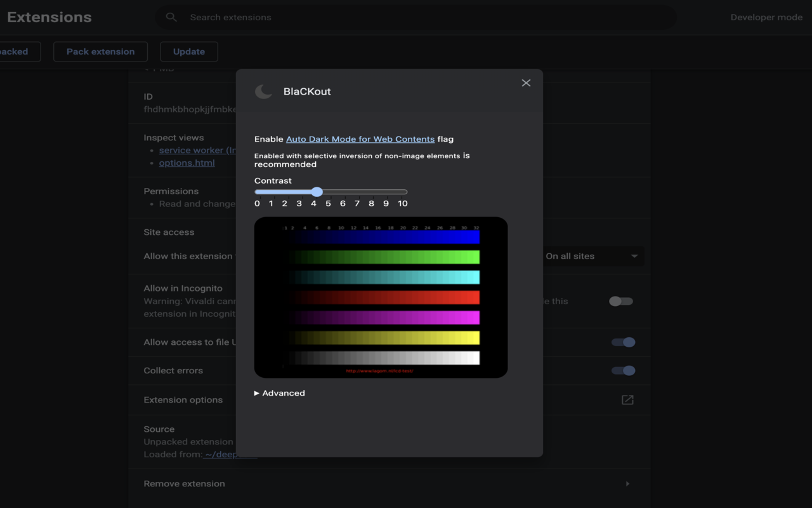Click the Remove extension arrow icon

627,484
